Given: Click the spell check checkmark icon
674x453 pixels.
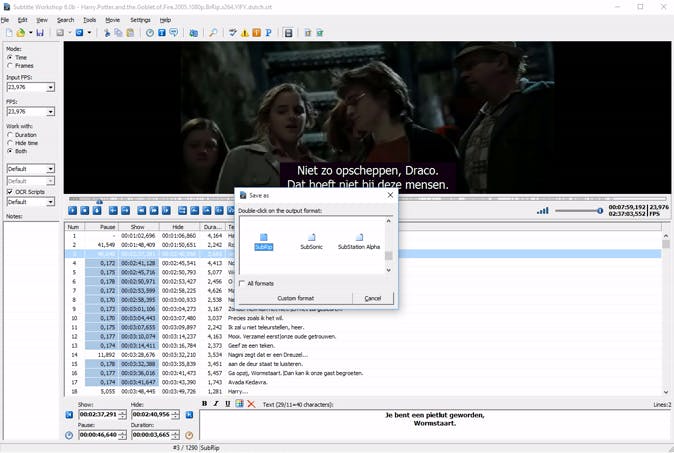Looking at the screenshot, I should click(233, 33).
